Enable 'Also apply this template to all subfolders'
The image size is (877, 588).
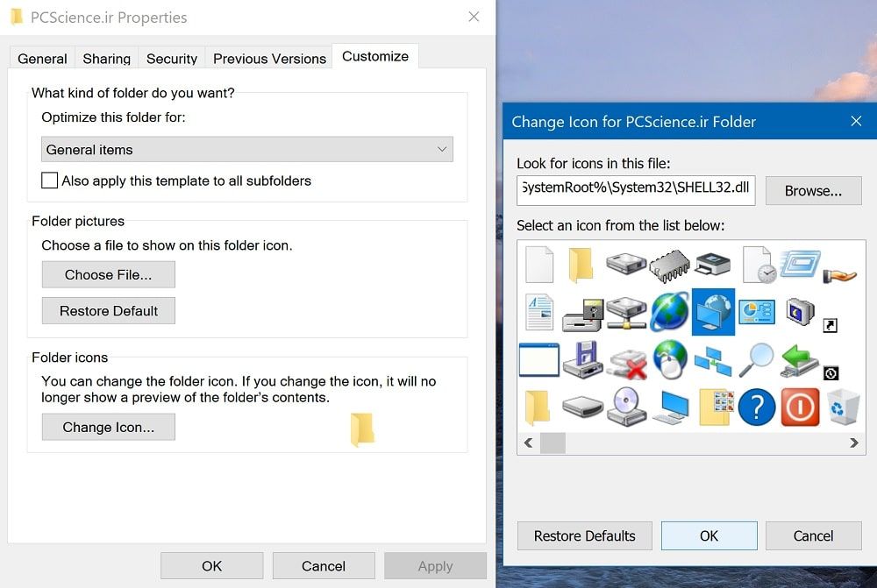coord(50,181)
